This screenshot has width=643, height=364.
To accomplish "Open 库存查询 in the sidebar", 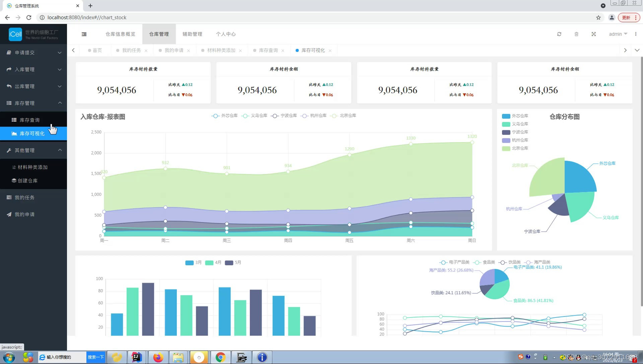I will coord(33,120).
